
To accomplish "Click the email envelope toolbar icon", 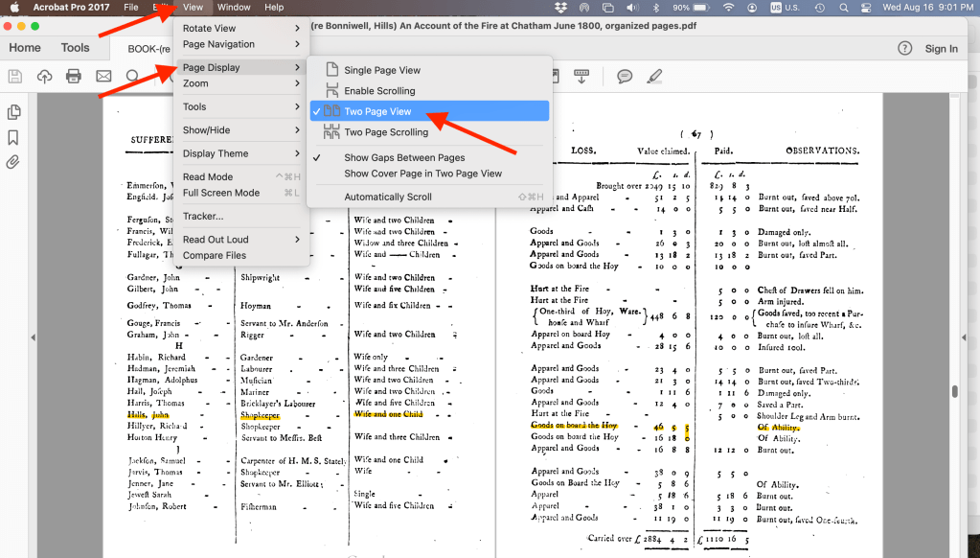I will (x=103, y=77).
